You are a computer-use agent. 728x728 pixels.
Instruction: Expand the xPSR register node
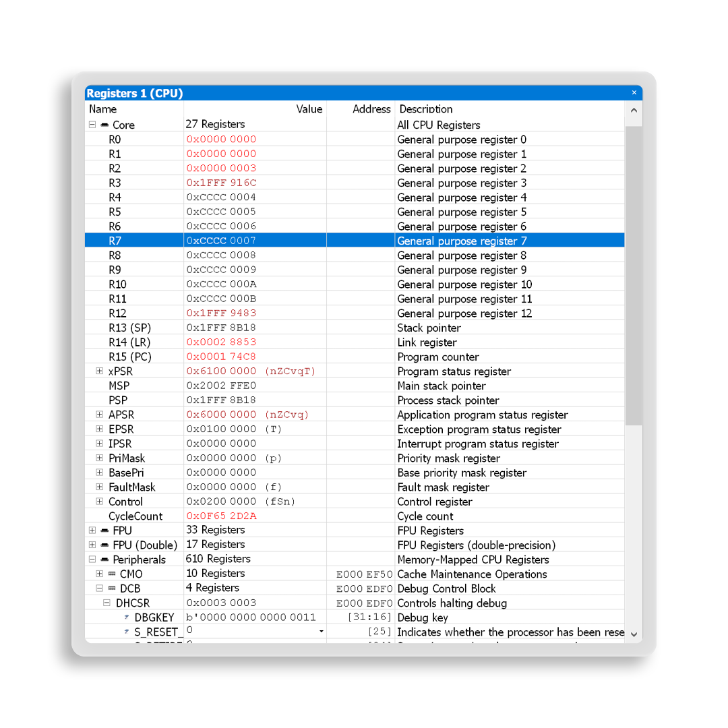[99, 371]
